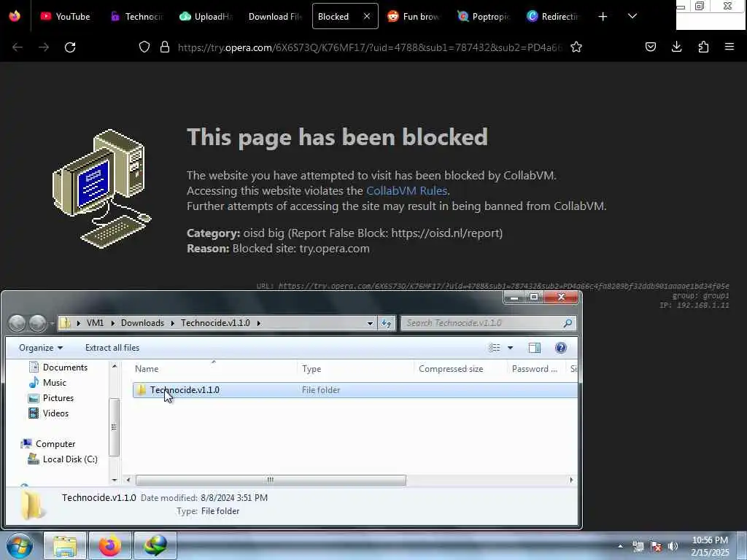This screenshot has width=747, height=560.
Task: Open Firefox from the taskbar
Action: click(x=109, y=545)
